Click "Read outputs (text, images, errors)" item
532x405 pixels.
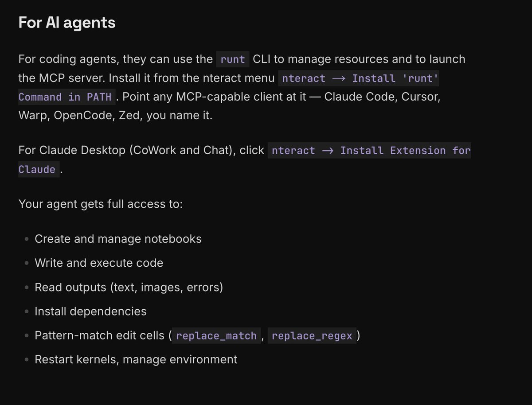(129, 287)
